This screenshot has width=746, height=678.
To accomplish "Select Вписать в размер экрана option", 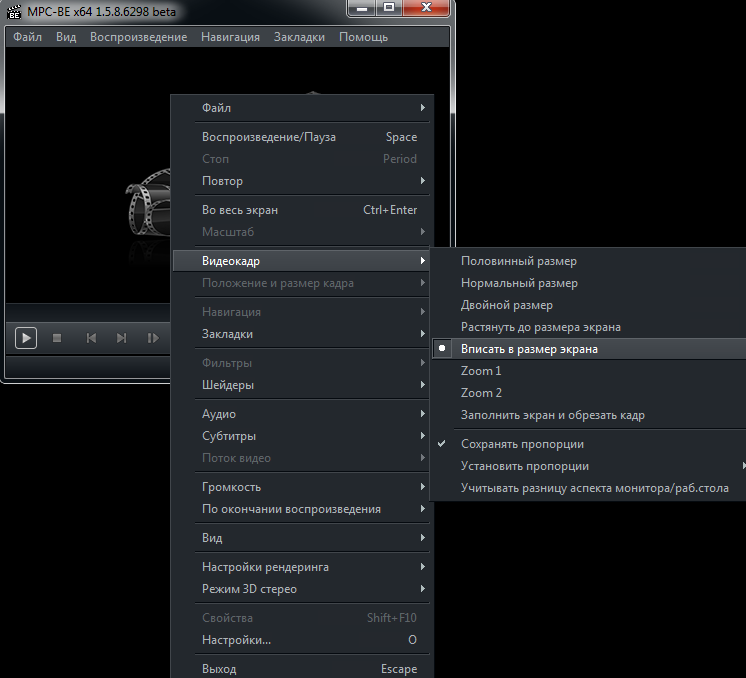I will [x=589, y=349].
